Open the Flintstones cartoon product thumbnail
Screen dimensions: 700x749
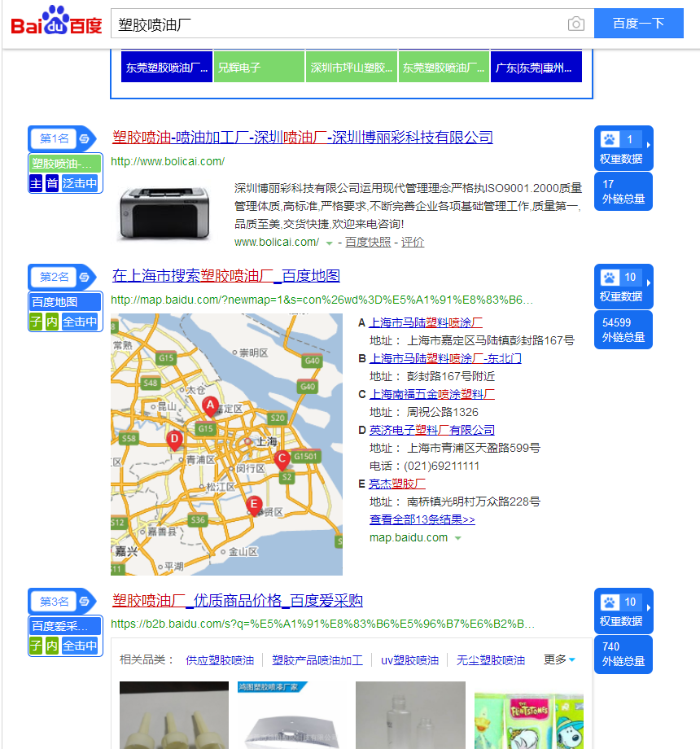coord(529,720)
